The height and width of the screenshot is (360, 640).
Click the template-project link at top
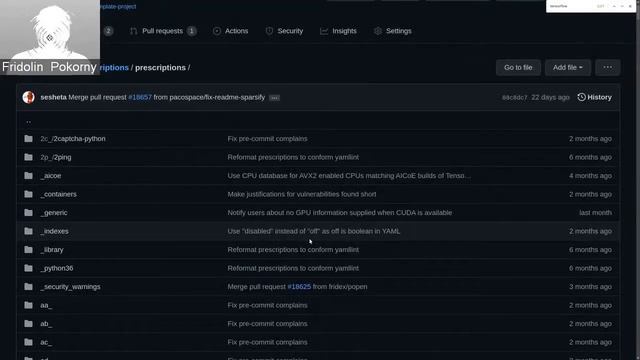118,6
